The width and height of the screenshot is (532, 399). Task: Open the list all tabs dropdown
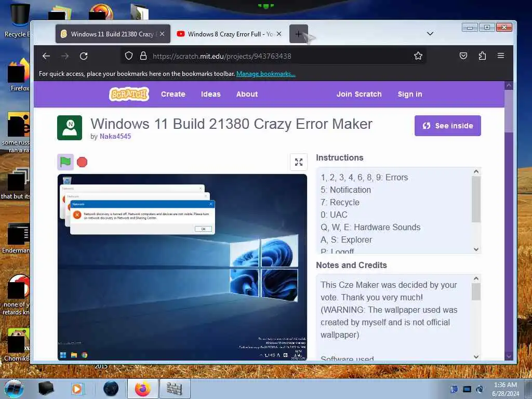pyautogui.click(x=430, y=34)
